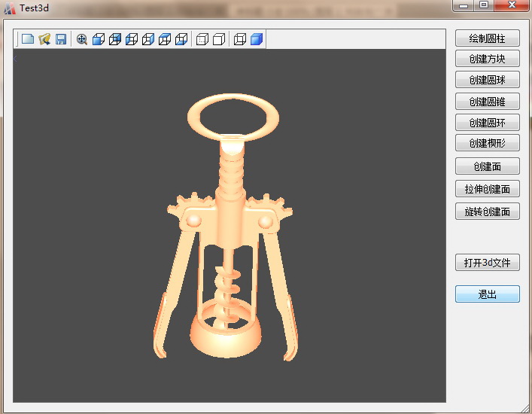Click the 创建圆球 button
Screen dimensions: 532x414
click(x=487, y=80)
